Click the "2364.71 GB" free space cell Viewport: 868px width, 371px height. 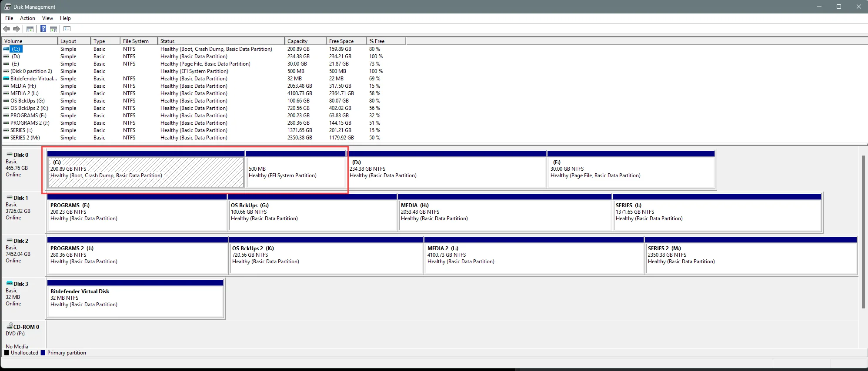[x=341, y=93]
